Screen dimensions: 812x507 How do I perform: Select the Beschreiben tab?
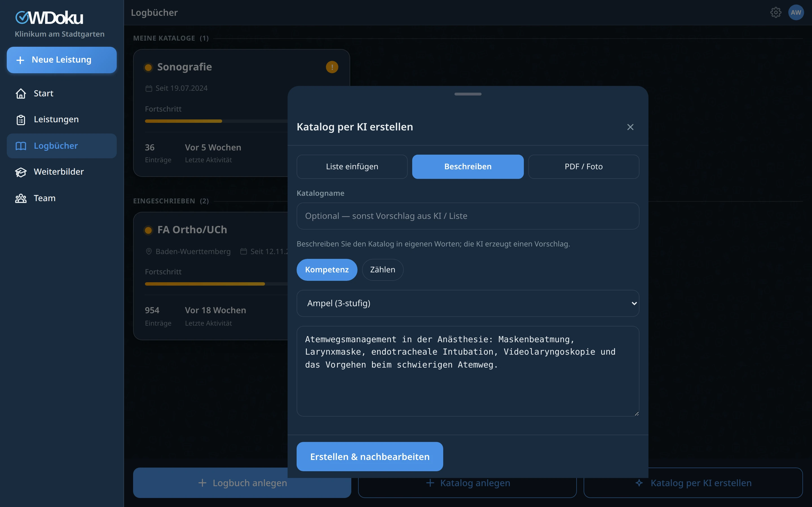tap(468, 167)
